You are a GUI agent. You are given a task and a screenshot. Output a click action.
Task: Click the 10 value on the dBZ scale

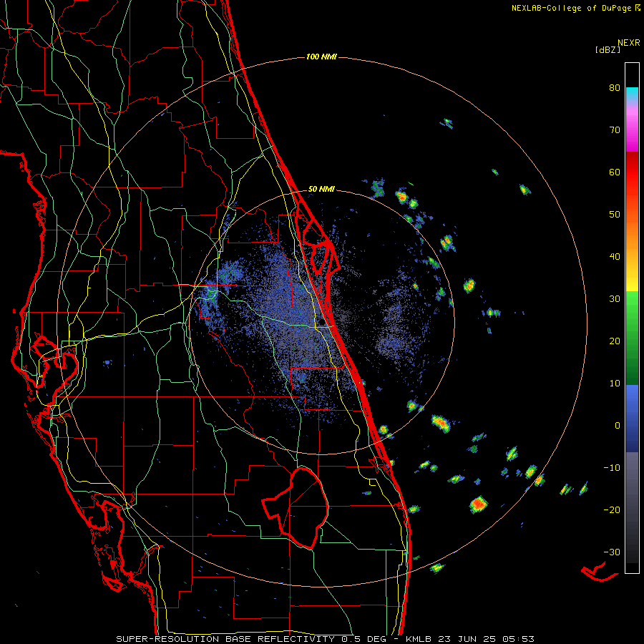click(x=615, y=384)
